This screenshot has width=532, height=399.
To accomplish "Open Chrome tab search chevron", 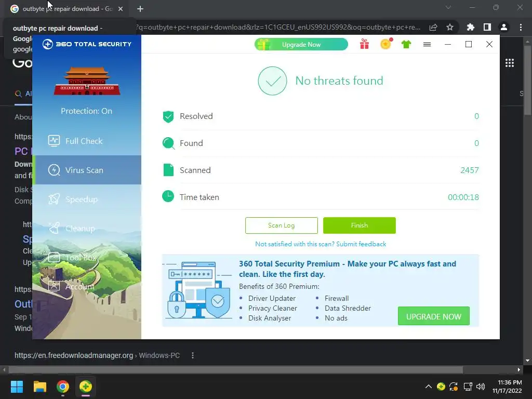I will pyautogui.click(x=448, y=7).
